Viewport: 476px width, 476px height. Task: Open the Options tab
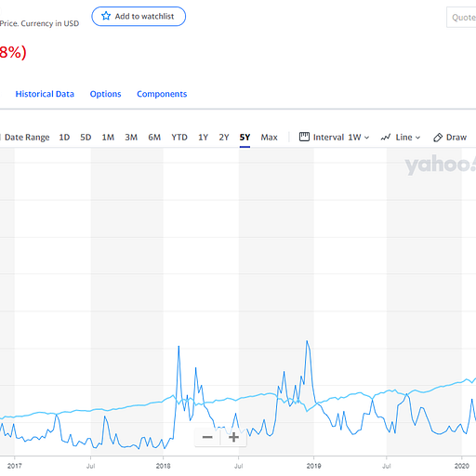pos(105,94)
